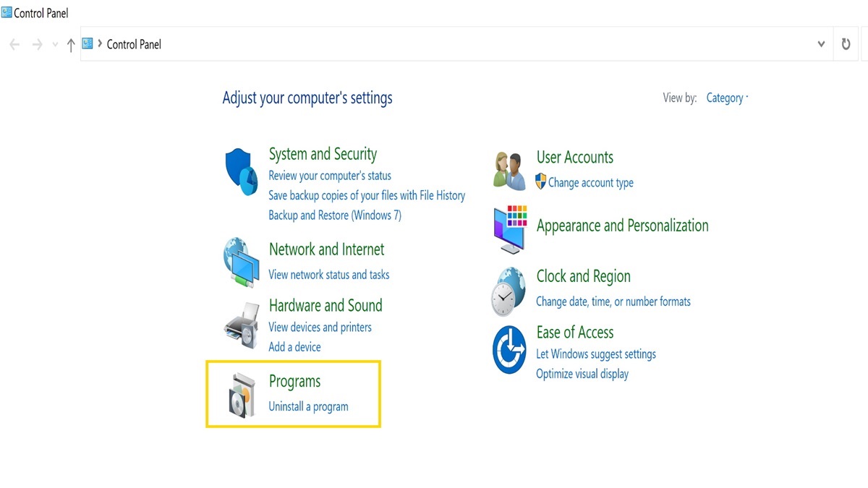Expand the recent locations chevron
The height and width of the screenshot is (488, 868).
coord(55,45)
